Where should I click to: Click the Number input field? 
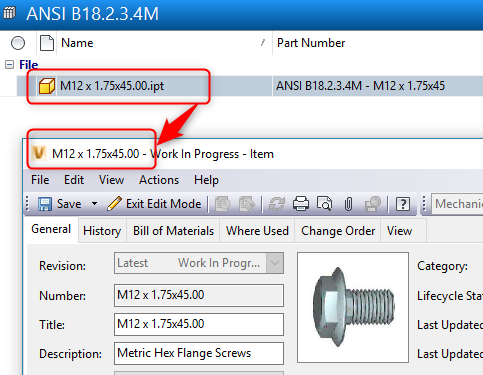tap(199, 295)
